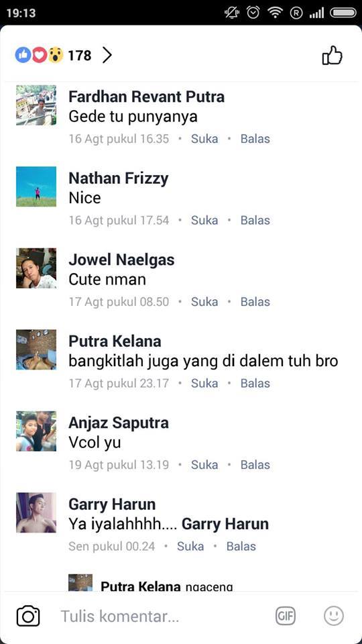The image size is (362, 644).
Task: Like Putra Kelana's comment with Suka
Action: point(204,384)
